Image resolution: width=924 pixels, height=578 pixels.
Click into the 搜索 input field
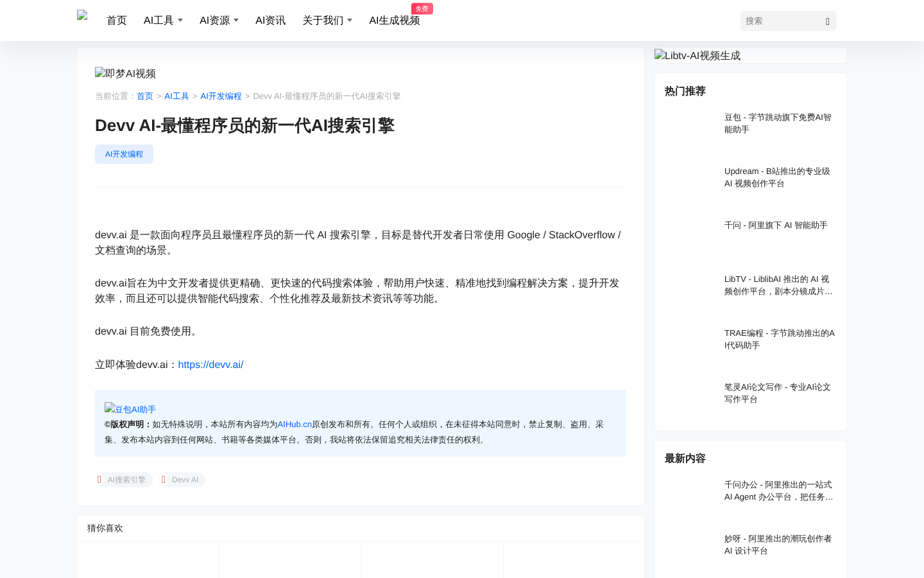click(780, 21)
